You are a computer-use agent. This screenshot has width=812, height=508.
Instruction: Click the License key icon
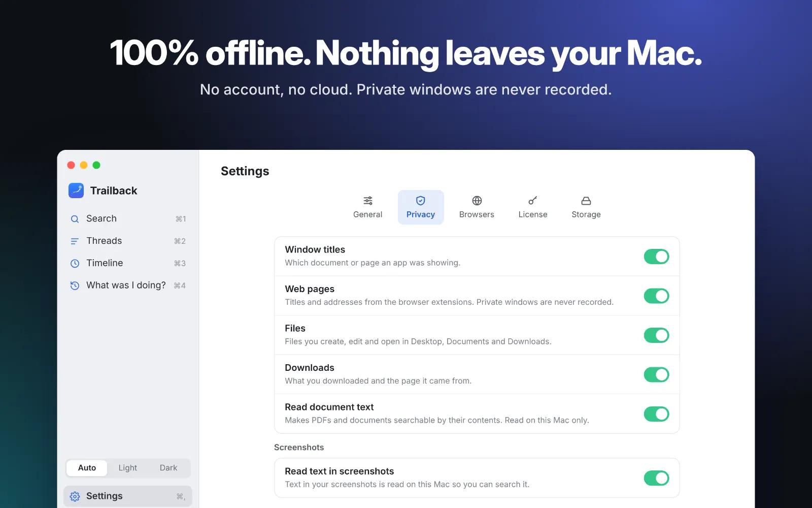pyautogui.click(x=533, y=201)
